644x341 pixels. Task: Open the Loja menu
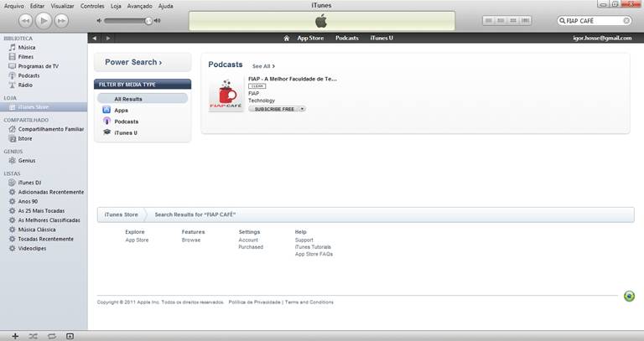[x=116, y=6]
